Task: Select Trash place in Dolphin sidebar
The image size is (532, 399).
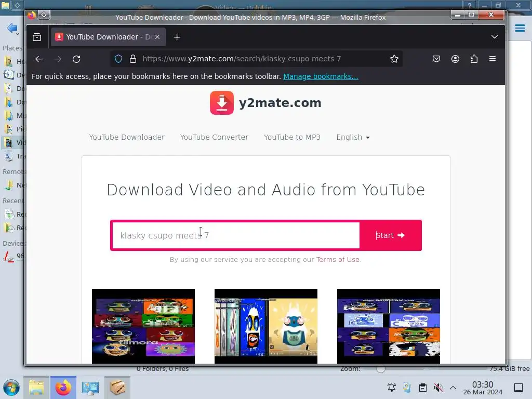Action: (x=14, y=156)
